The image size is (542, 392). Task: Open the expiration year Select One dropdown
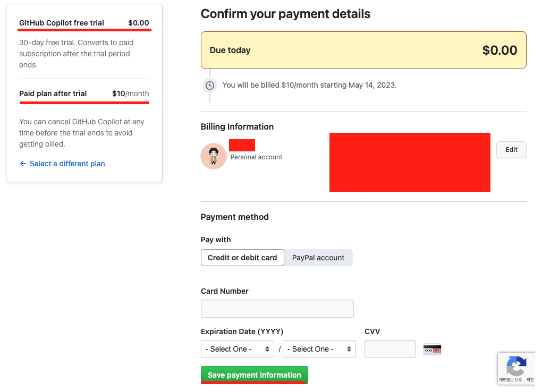coord(319,349)
